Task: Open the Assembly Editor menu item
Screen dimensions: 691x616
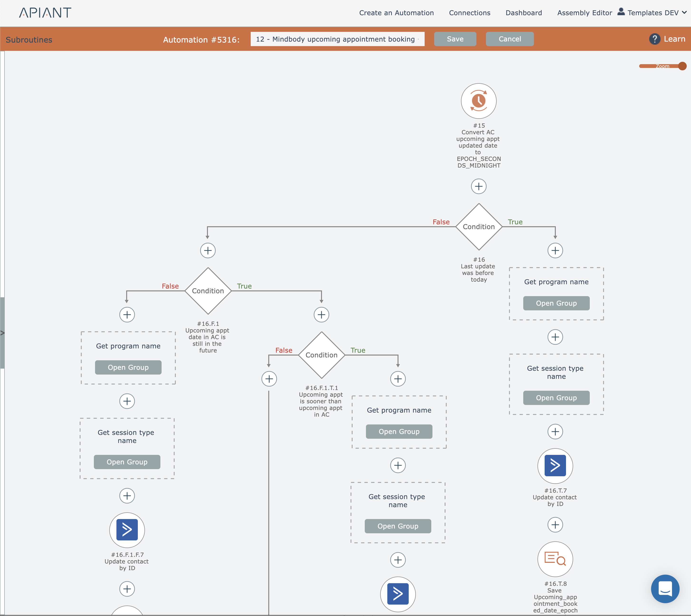Action: (584, 13)
